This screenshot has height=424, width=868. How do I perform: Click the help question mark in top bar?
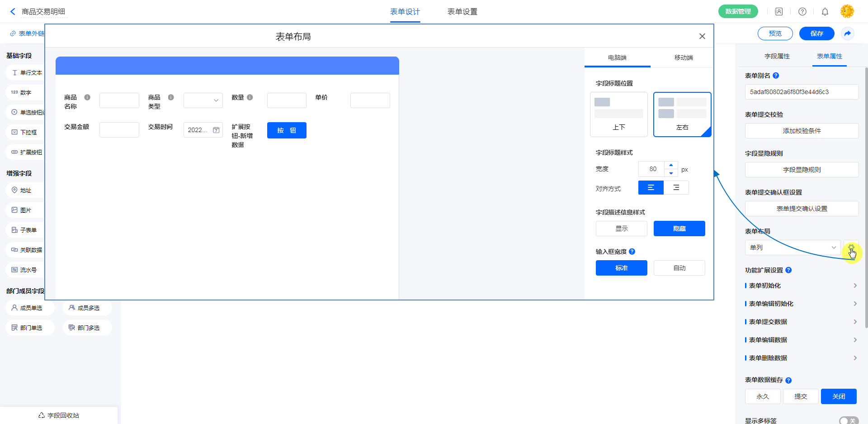[x=802, y=12]
